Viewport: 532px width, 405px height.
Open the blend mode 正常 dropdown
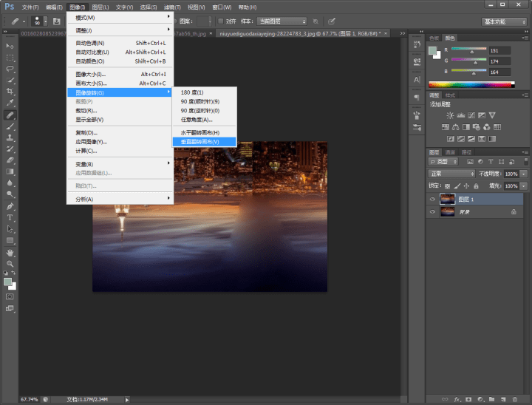[x=451, y=174]
